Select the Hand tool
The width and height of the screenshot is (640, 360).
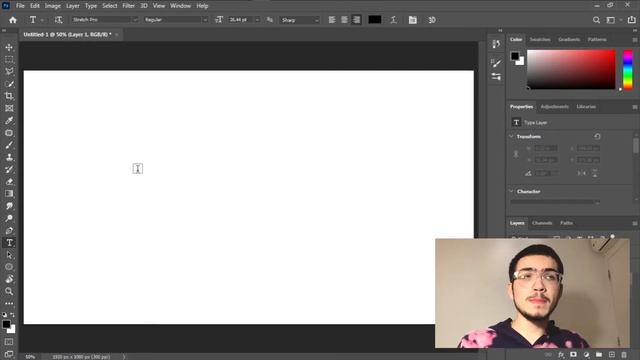tap(9, 279)
